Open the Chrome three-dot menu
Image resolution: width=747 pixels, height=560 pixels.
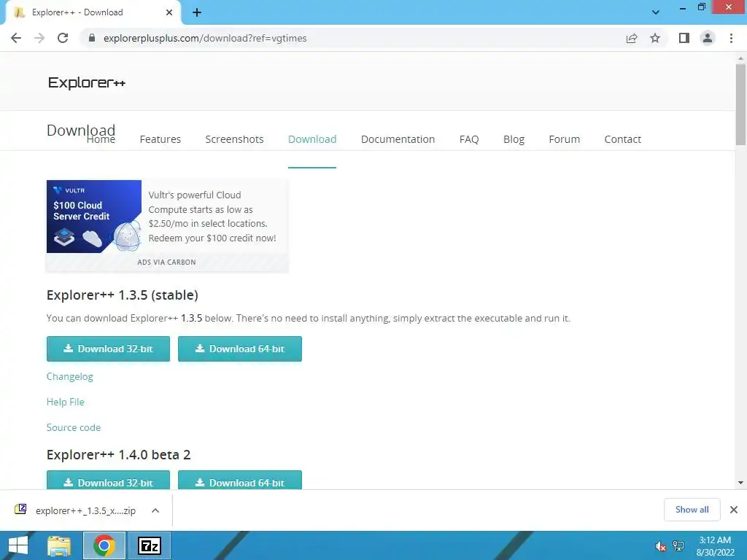tap(731, 38)
